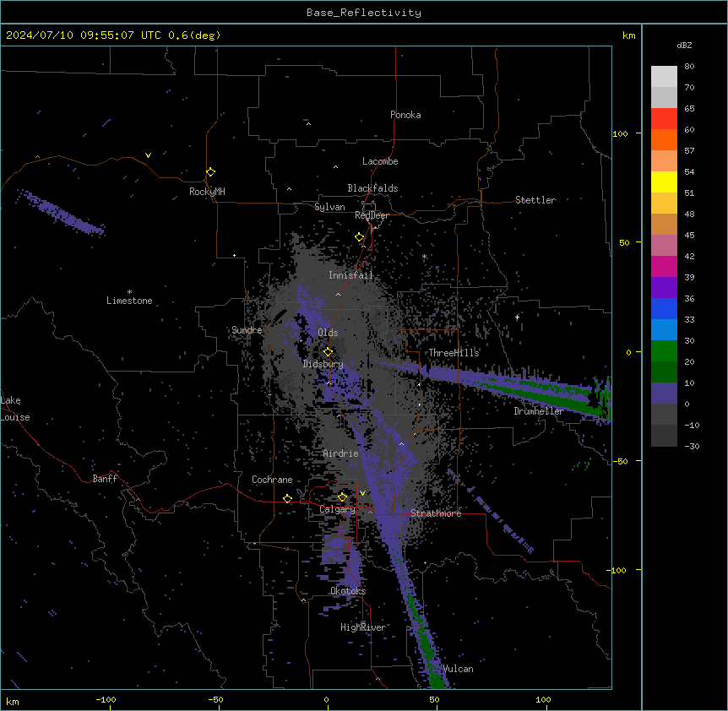Click the dBZ legend heading
Image resolution: width=728 pixels, height=711 pixels.
(684, 45)
